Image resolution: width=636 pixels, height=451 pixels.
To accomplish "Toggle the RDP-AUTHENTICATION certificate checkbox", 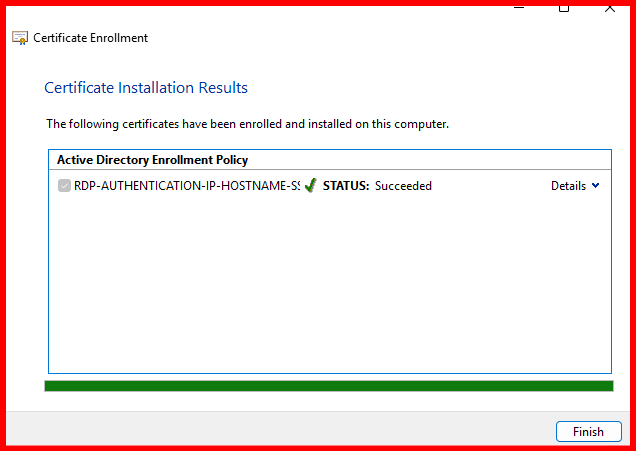I will pos(65,186).
